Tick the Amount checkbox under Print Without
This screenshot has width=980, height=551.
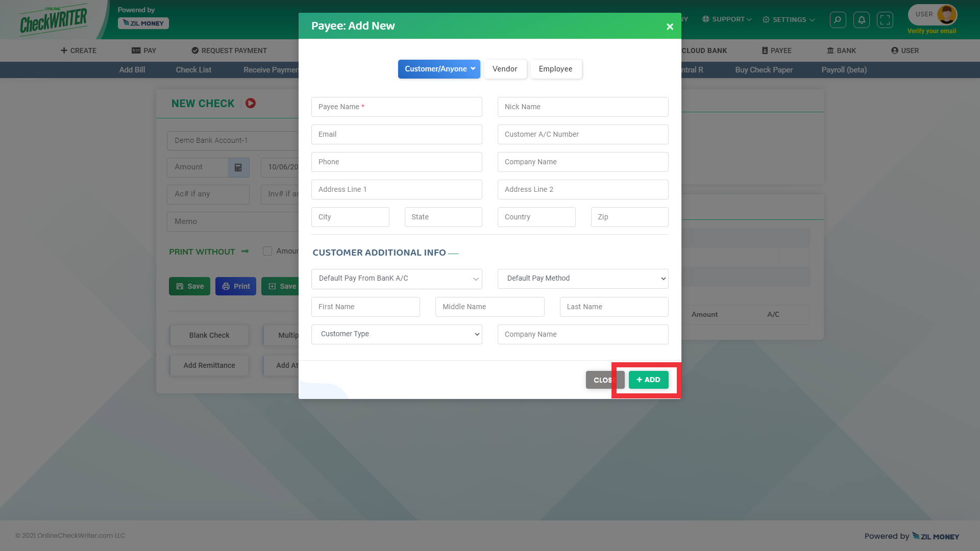pyautogui.click(x=267, y=251)
